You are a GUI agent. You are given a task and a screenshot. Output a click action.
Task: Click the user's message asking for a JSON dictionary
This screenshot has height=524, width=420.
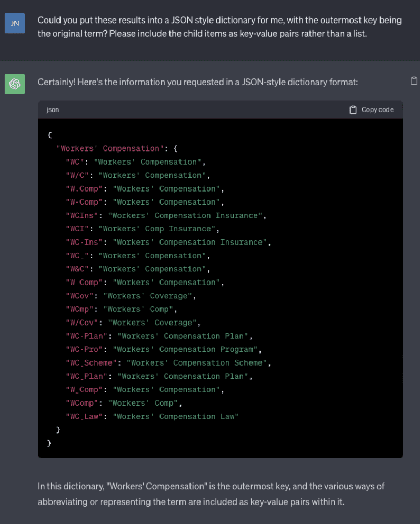pos(219,27)
